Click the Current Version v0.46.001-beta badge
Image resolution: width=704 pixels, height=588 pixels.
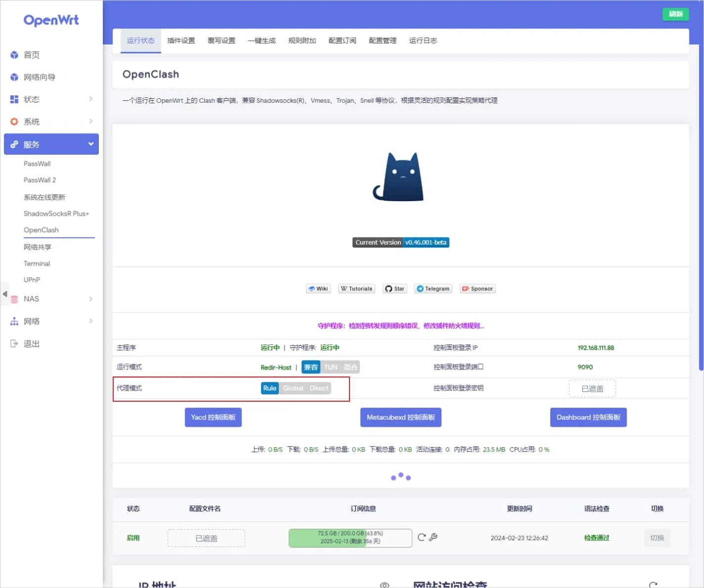(x=401, y=243)
